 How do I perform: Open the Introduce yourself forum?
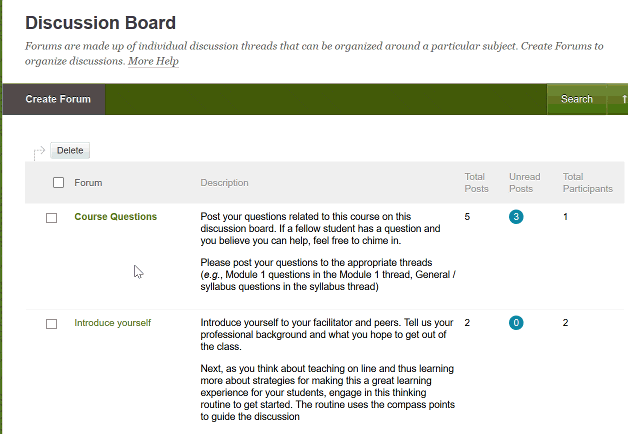pyautogui.click(x=112, y=323)
